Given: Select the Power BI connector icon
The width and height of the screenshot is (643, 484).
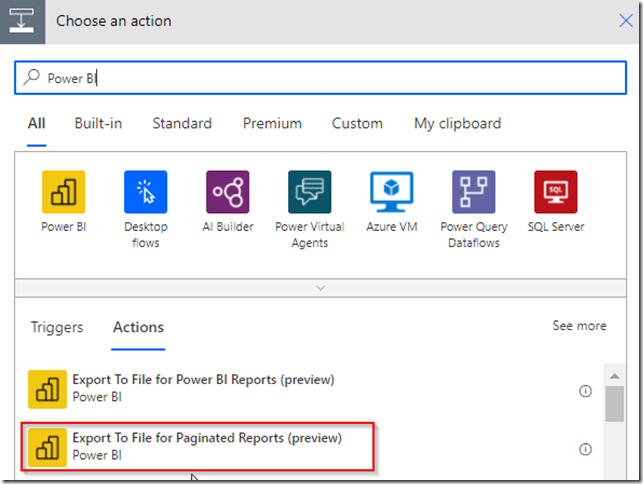Looking at the screenshot, I should [64, 192].
